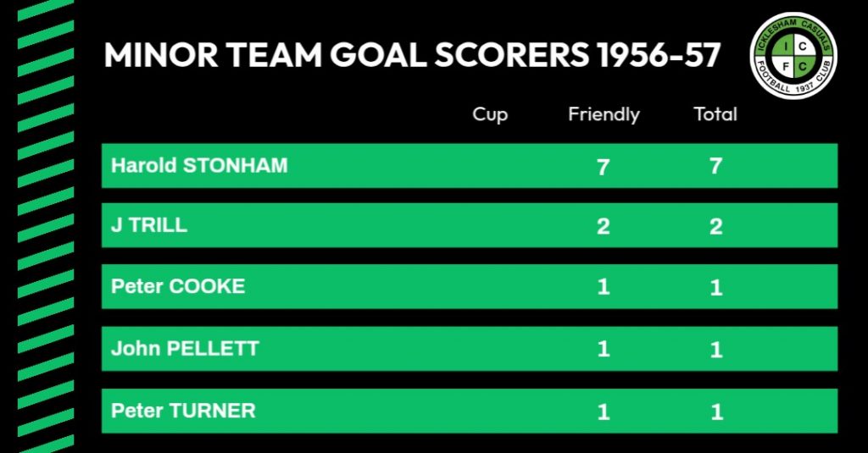868x453 pixels.
Task: Select the Total column header
Action: (x=715, y=114)
